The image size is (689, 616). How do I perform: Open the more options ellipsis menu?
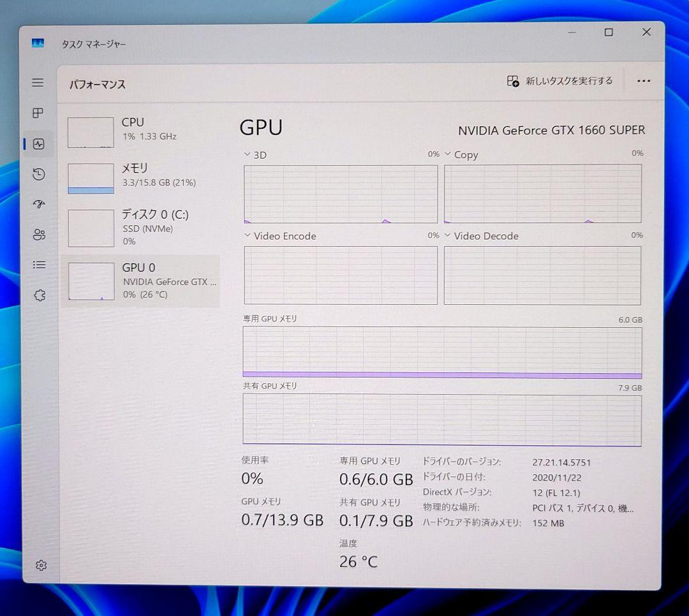(643, 81)
